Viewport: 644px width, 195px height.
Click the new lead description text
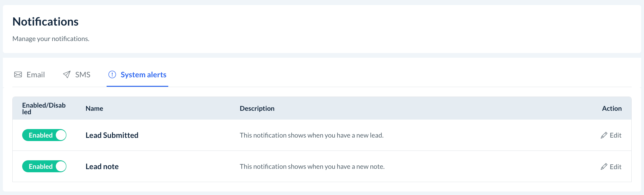click(312, 135)
